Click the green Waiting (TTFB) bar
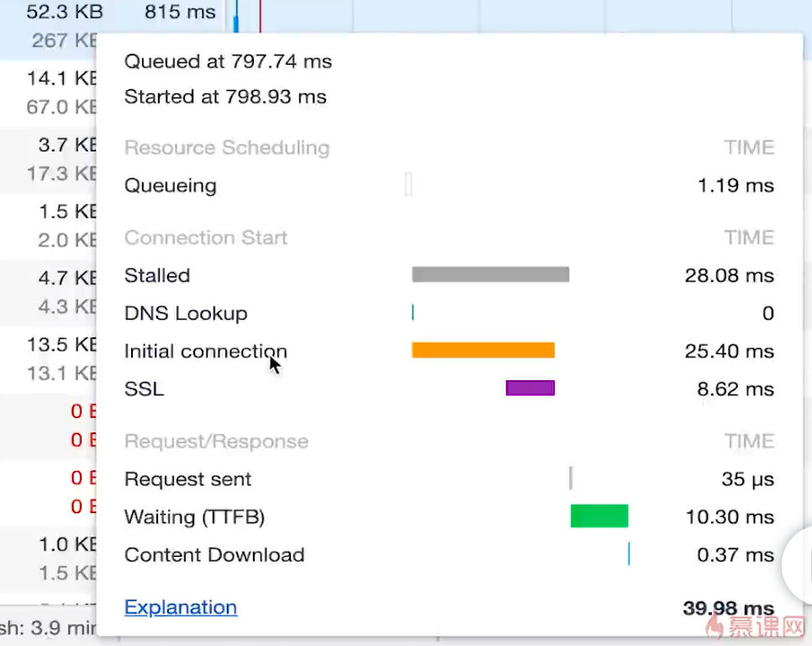This screenshot has height=646, width=812. 599,516
